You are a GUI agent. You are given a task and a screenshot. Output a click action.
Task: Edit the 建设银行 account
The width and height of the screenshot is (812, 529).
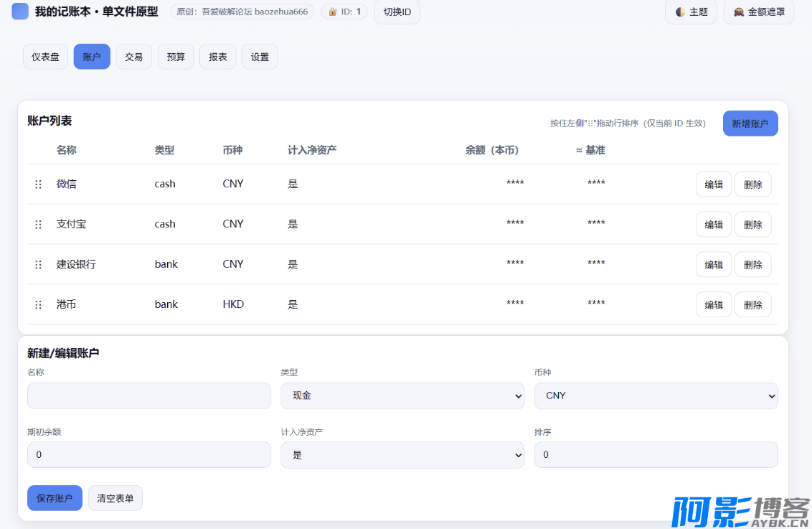pos(713,265)
